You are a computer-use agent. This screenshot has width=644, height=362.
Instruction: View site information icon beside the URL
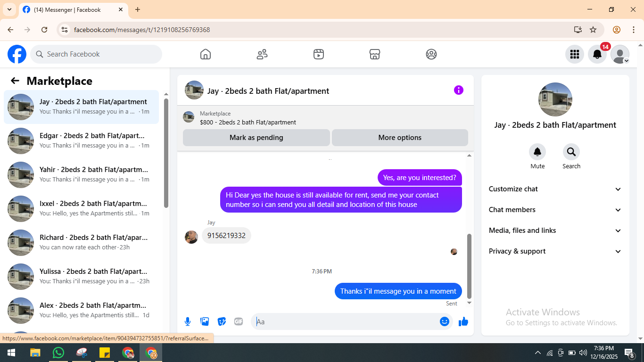coord(65,30)
